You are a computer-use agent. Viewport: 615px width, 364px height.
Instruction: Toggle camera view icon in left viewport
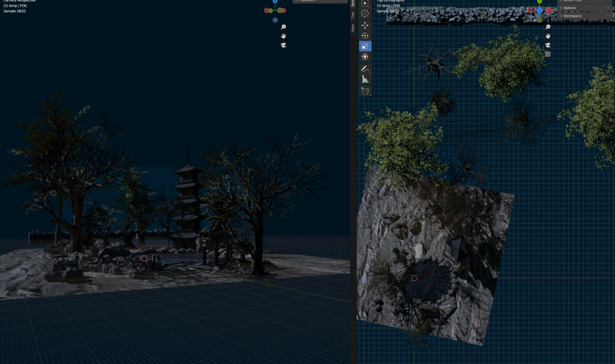283,45
